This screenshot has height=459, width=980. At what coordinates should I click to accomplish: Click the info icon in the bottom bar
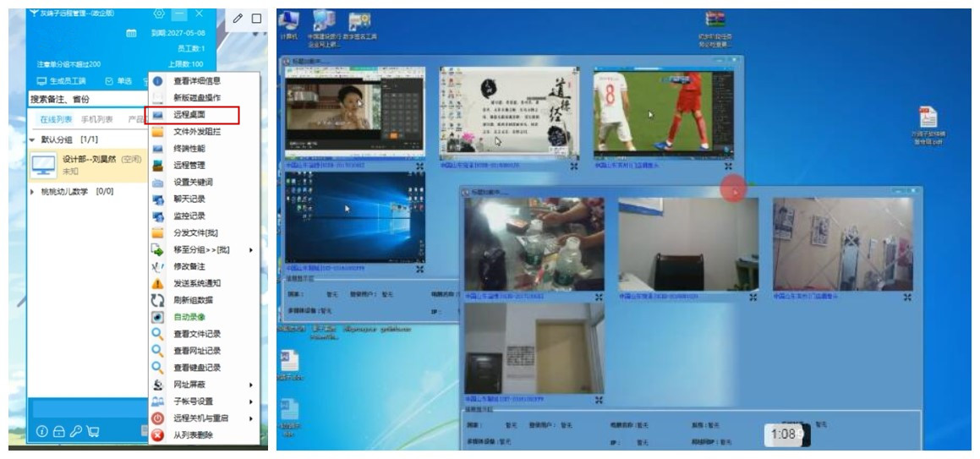41,431
